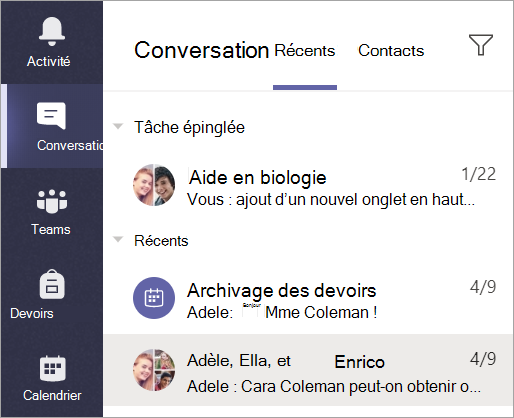Open the Teams people icon

[52, 201]
